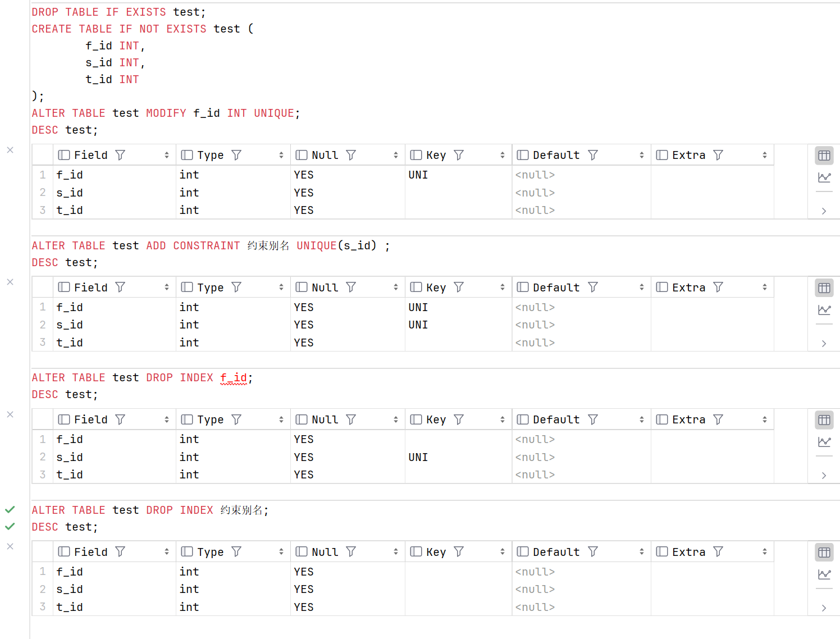Sort second table by Default column

[x=642, y=287]
